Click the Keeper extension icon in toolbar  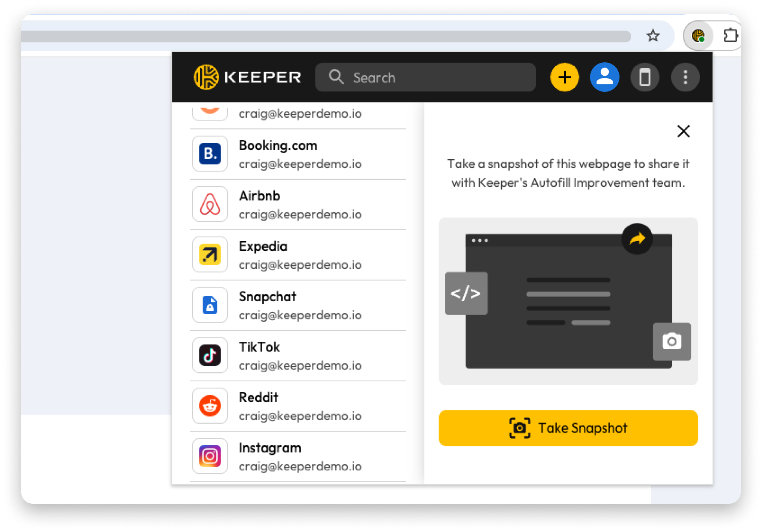click(698, 36)
